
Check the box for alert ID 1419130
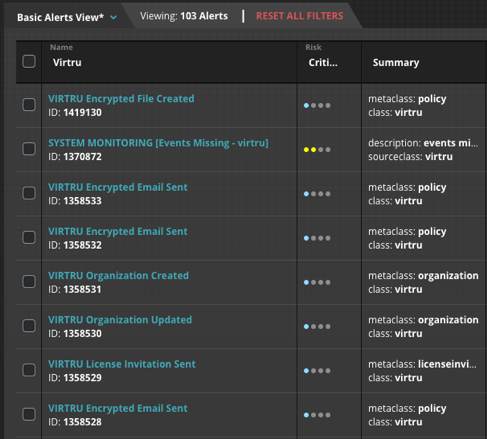[29, 105]
